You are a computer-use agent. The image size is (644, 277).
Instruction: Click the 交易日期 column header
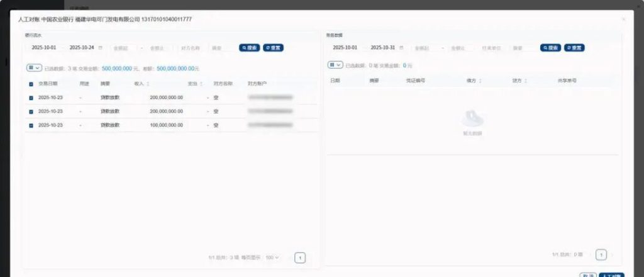click(x=48, y=84)
